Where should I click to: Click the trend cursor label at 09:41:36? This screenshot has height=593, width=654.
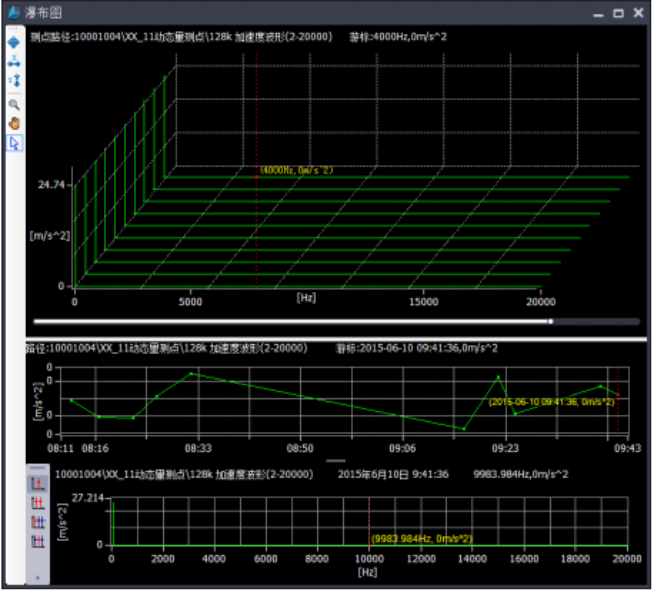[x=551, y=401]
